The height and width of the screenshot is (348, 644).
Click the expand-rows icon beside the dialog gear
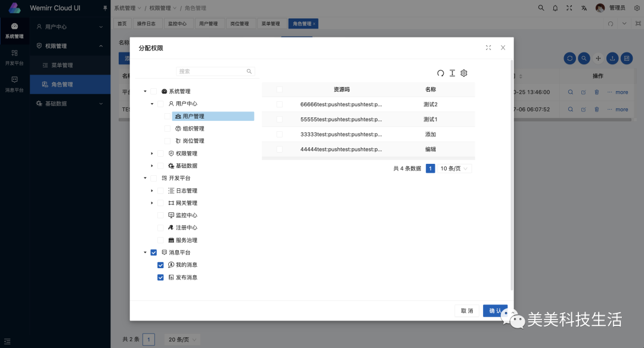(x=452, y=73)
